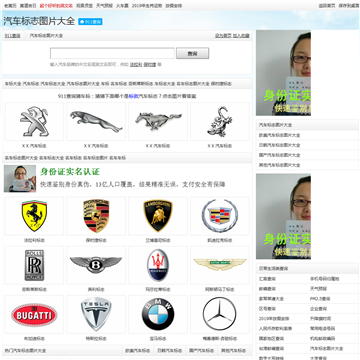Open the Tesla shield logo
Screen dimensions: 360x360
coord(96,314)
